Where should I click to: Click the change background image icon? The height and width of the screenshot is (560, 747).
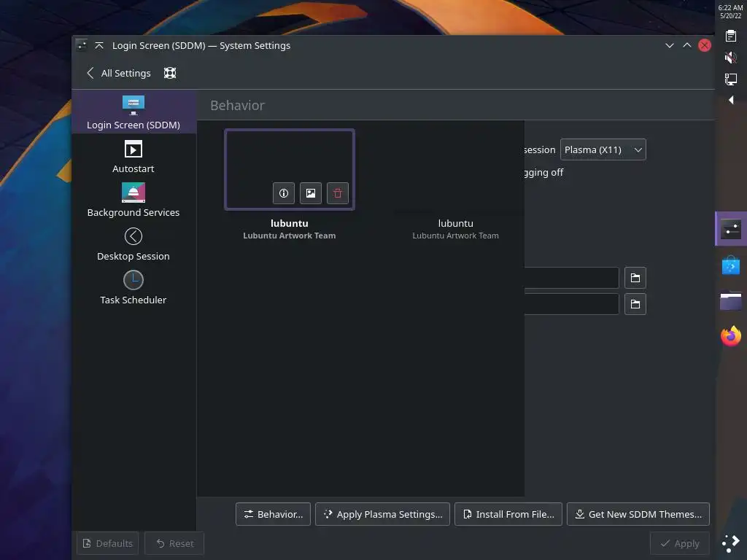coord(311,192)
